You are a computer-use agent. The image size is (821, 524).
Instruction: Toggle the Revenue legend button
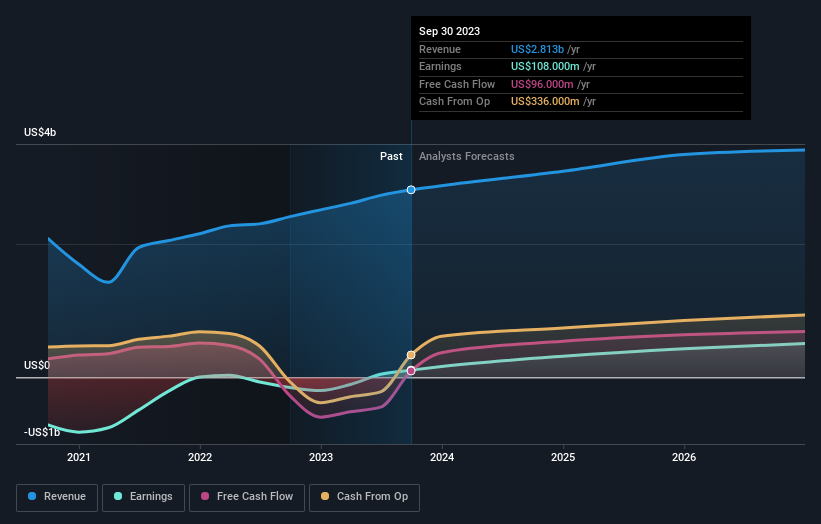pyautogui.click(x=57, y=497)
